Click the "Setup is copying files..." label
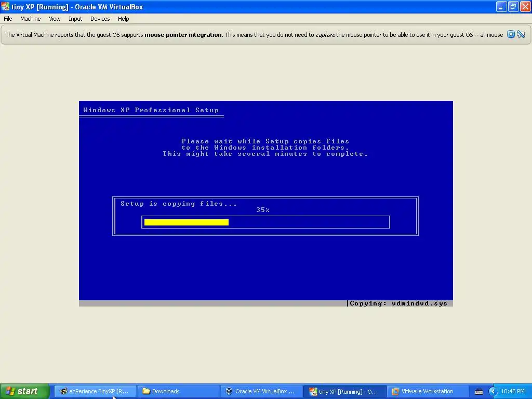This screenshot has width=532, height=399. click(179, 204)
